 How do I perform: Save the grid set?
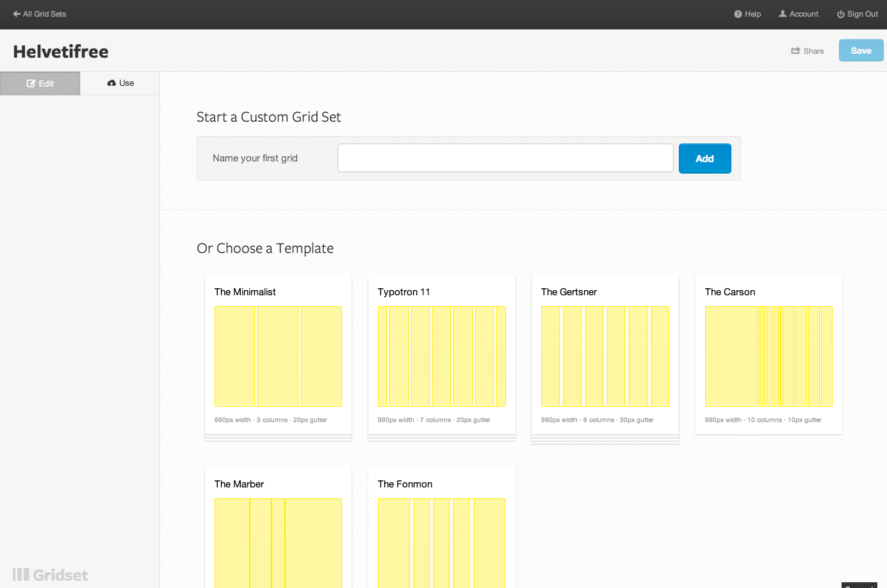coord(861,51)
